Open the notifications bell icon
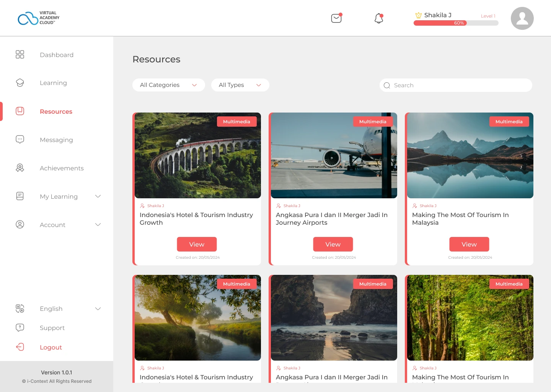551x392 pixels. coord(379,18)
